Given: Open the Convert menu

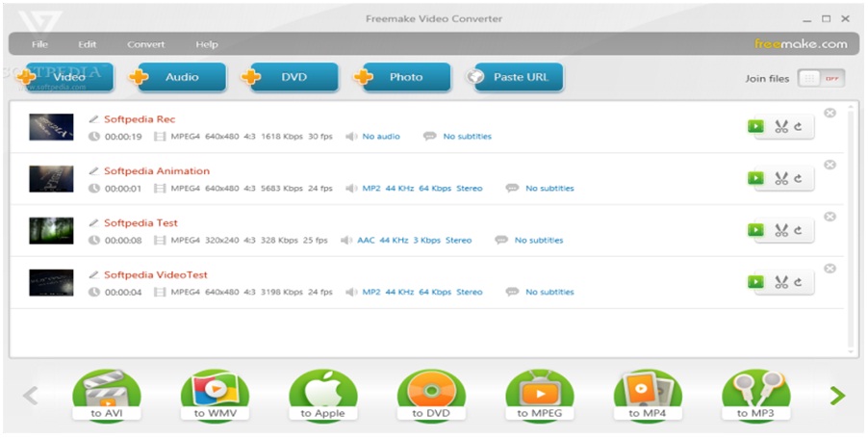Looking at the screenshot, I should (145, 44).
